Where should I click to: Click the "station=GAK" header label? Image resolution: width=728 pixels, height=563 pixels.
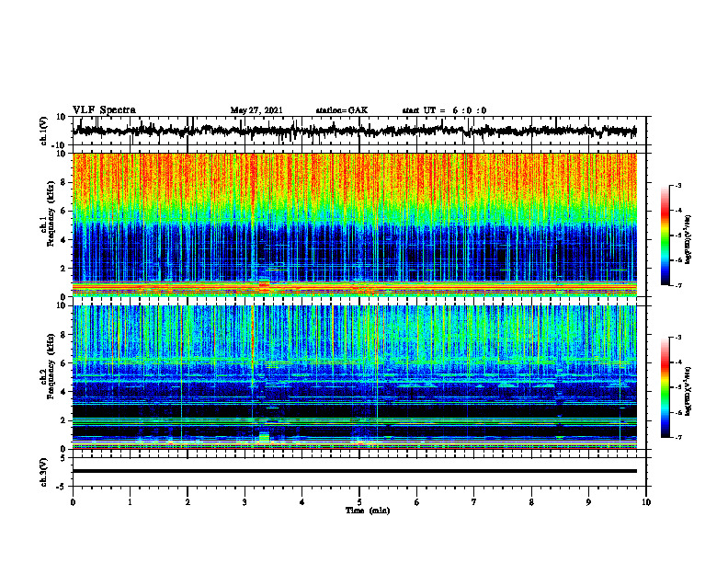click(342, 110)
